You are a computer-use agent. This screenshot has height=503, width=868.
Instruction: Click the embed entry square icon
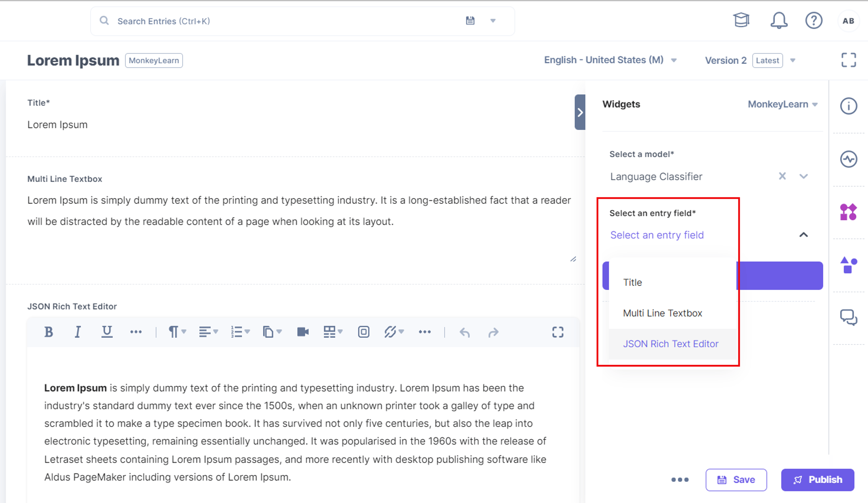coord(363,332)
